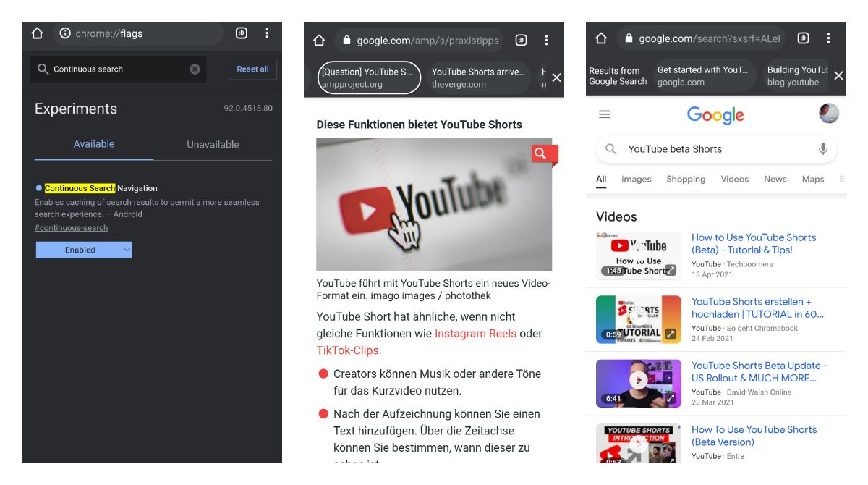Open tab switcher in praxistipps AMP screen
Screen dimensions: 868x485
(521, 41)
